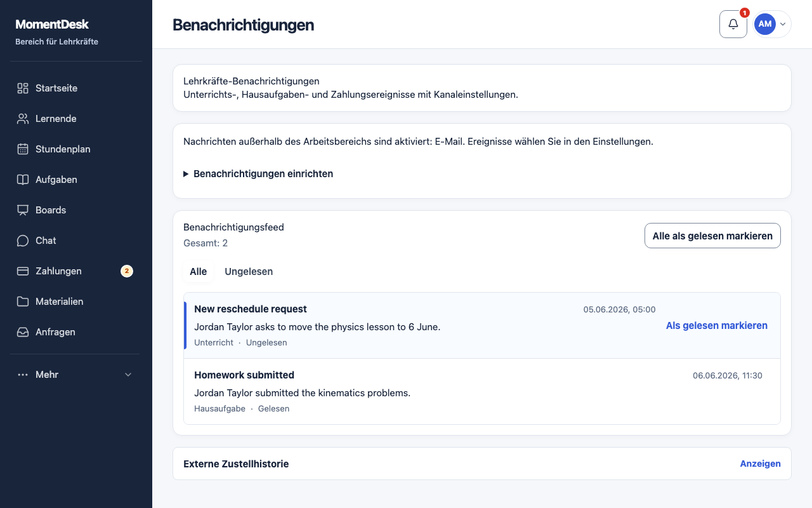Click the Benachrichtigungsfeed heading
The width and height of the screenshot is (812, 508).
click(233, 227)
